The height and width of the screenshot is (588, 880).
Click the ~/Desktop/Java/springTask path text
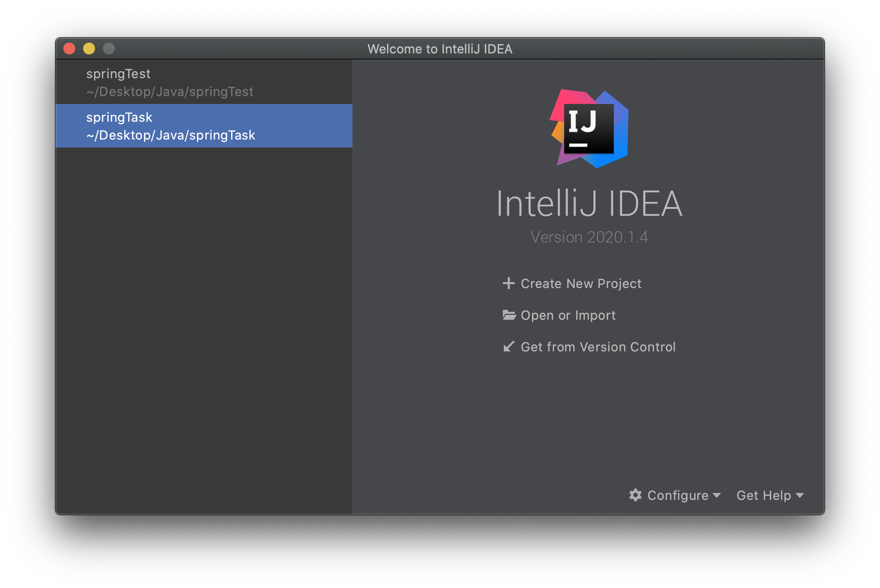(x=171, y=135)
